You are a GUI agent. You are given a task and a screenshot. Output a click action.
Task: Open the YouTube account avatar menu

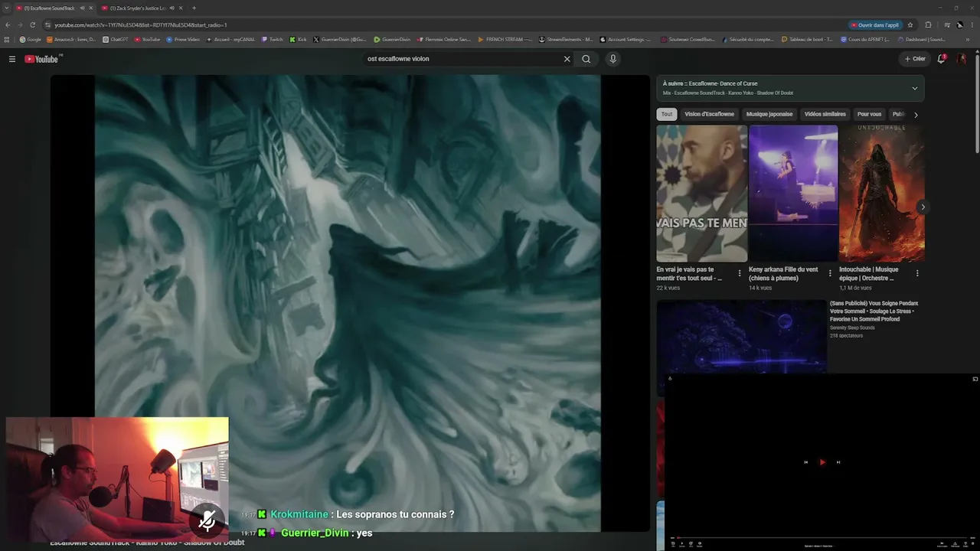click(962, 59)
